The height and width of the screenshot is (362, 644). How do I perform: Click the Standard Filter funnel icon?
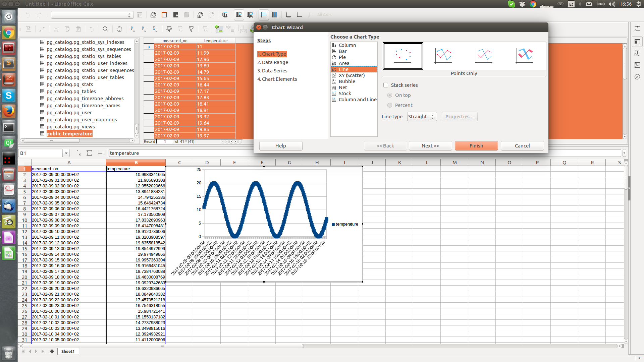(191, 29)
